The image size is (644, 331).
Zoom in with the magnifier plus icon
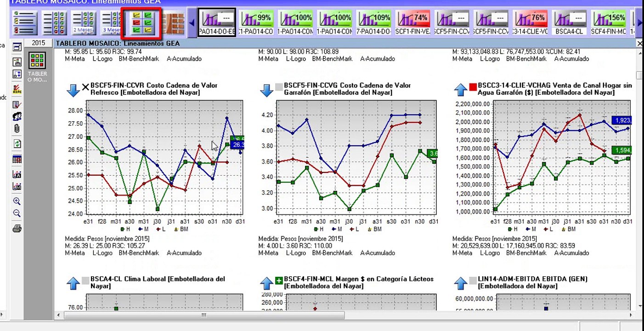tap(17, 201)
